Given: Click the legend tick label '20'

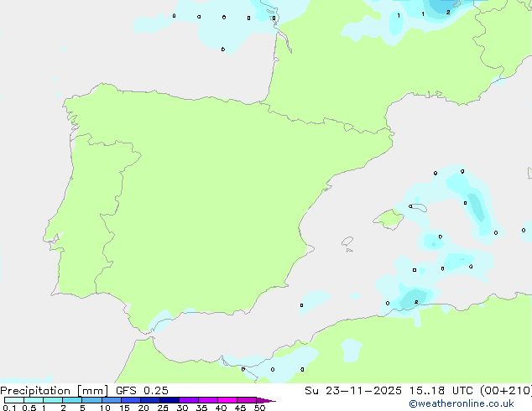Looking at the screenshot, I should (x=143, y=408).
